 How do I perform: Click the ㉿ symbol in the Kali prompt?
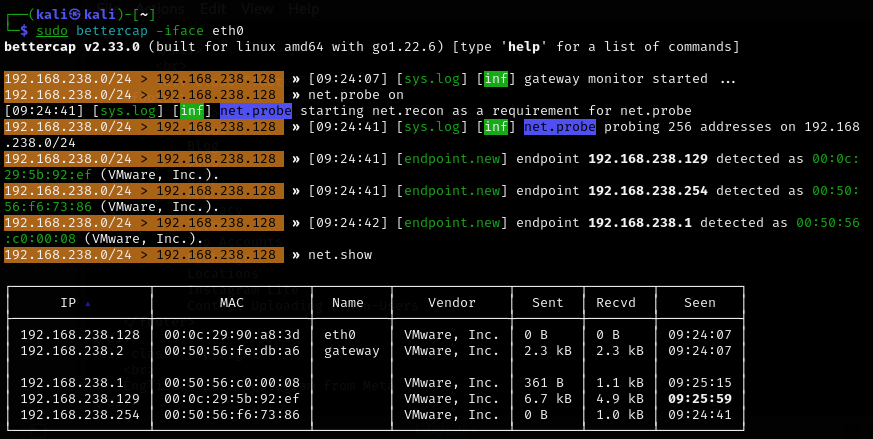pyautogui.click(x=74, y=13)
